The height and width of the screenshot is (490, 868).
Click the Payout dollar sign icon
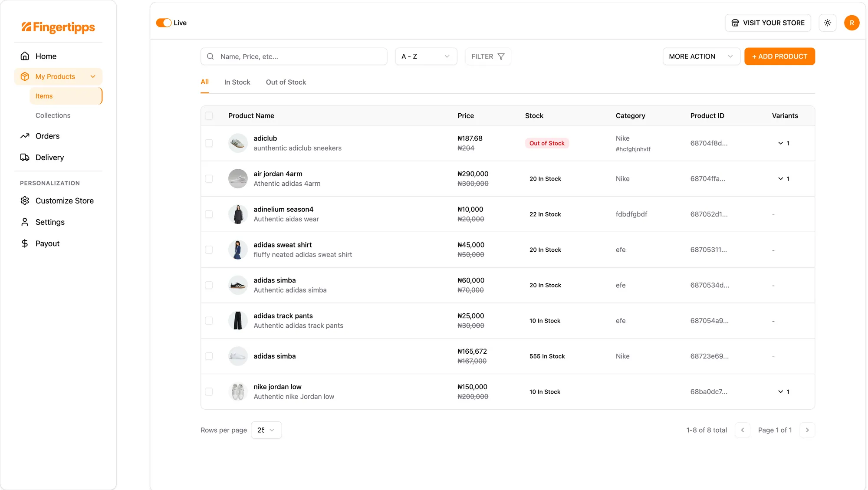pos(25,243)
